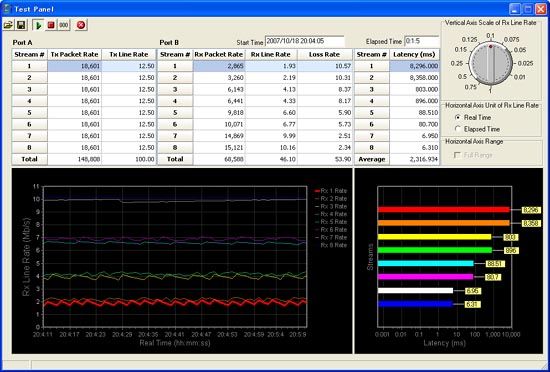This screenshot has width=550, height=372.
Task: Stop the test with red square icon
Action: click(51, 25)
